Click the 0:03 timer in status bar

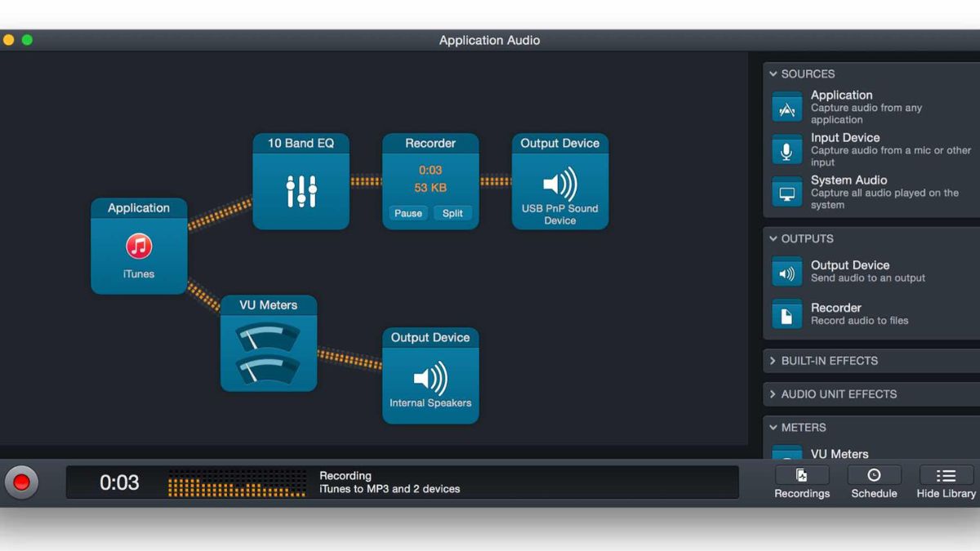[119, 482]
